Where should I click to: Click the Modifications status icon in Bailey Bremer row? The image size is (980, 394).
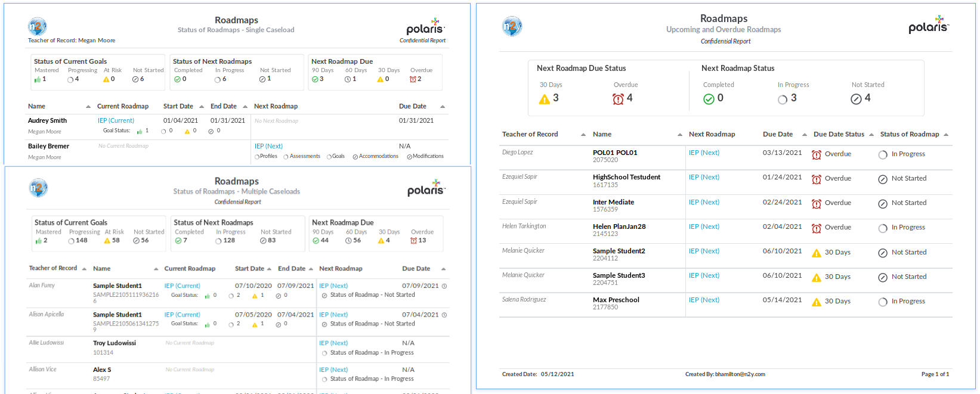point(410,157)
